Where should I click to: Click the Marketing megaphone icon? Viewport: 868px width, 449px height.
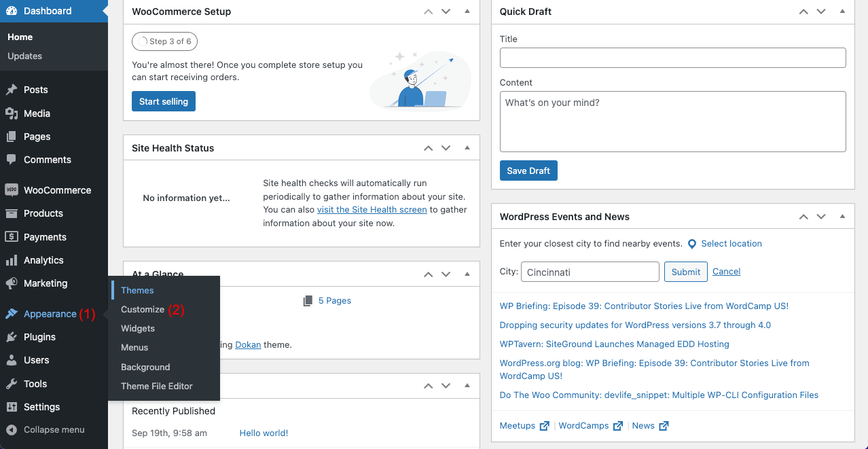[x=12, y=283]
